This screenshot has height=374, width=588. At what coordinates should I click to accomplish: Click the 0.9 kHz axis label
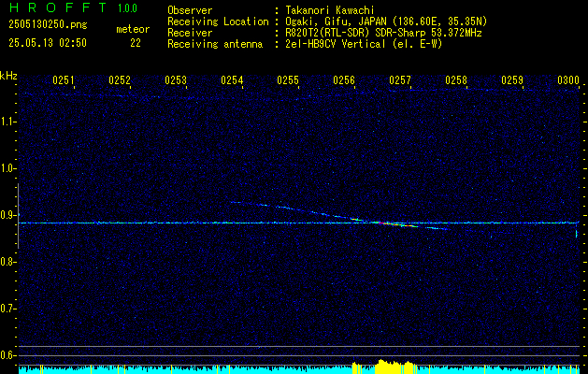pos(8,215)
